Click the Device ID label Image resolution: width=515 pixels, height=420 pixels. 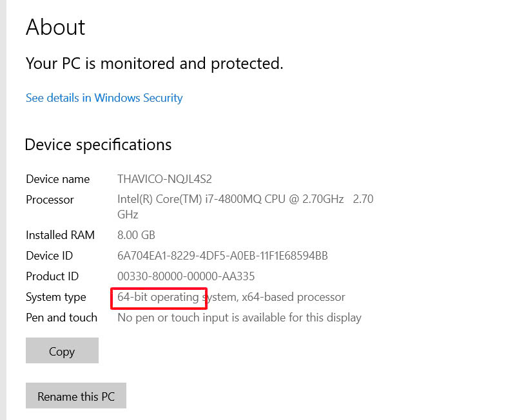(49, 256)
